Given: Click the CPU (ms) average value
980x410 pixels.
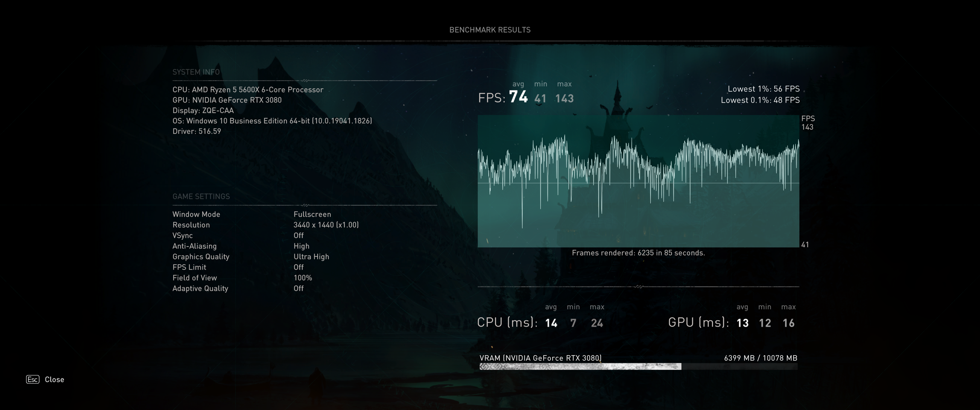Looking at the screenshot, I should tap(551, 323).
